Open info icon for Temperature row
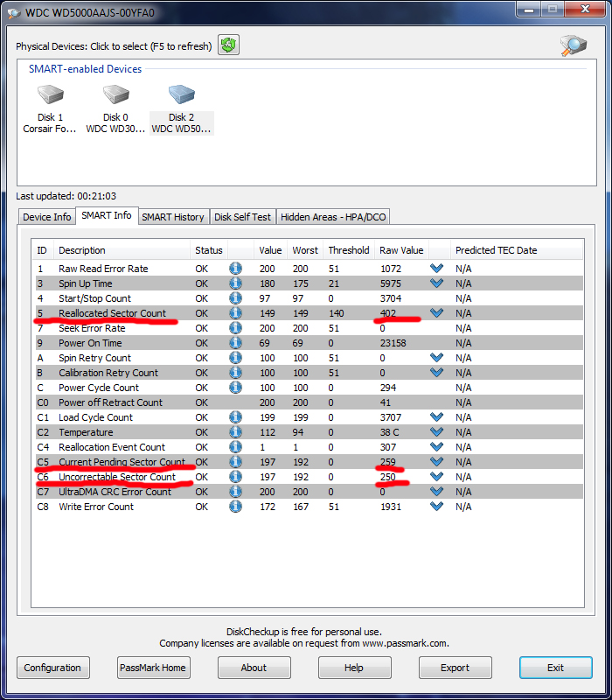The height and width of the screenshot is (700, 612). pyautogui.click(x=235, y=432)
